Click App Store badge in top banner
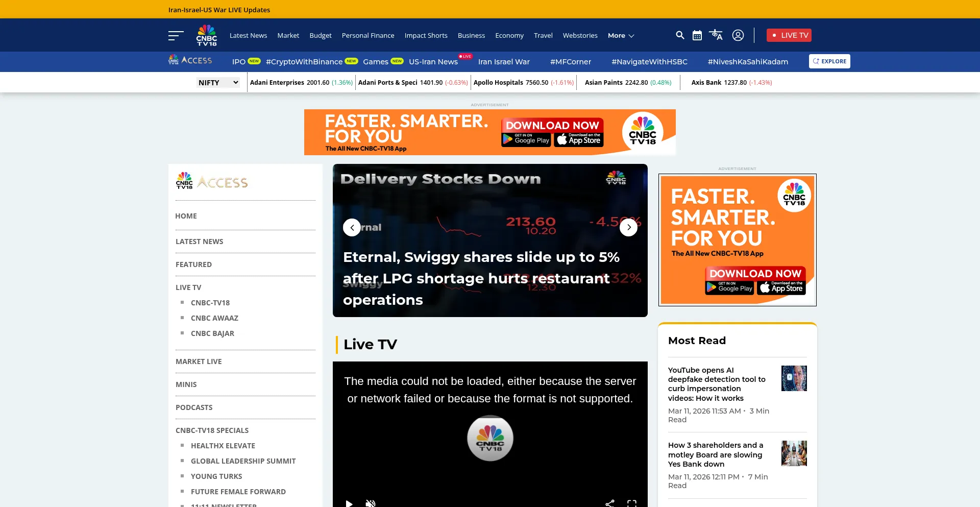This screenshot has height=507, width=980. point(579,140)
